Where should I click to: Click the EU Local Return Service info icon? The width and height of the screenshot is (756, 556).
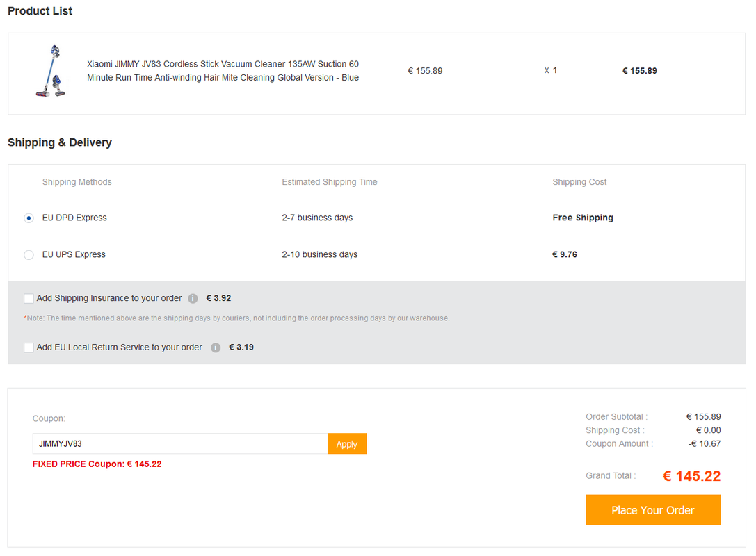[x=216, y=347]
